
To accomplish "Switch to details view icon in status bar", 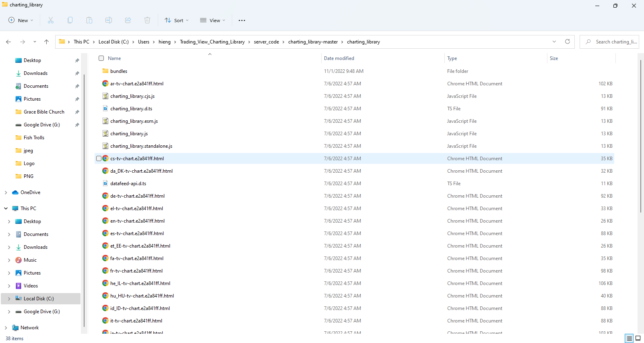I will (629, 339).
